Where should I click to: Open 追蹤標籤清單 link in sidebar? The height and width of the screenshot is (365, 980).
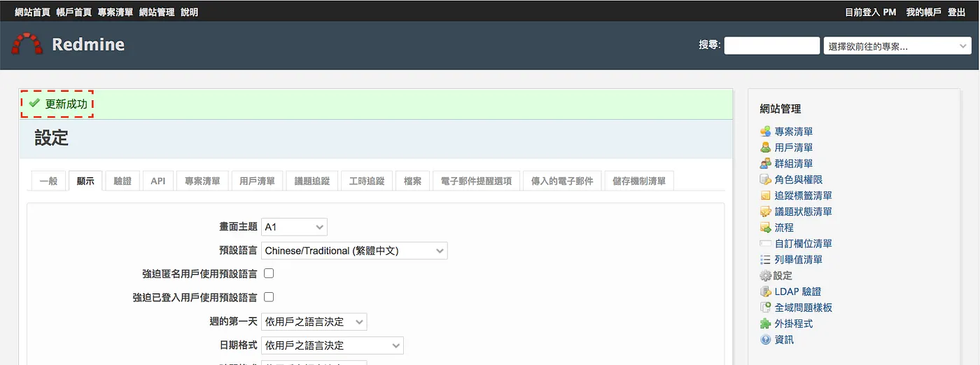[804, 195]
